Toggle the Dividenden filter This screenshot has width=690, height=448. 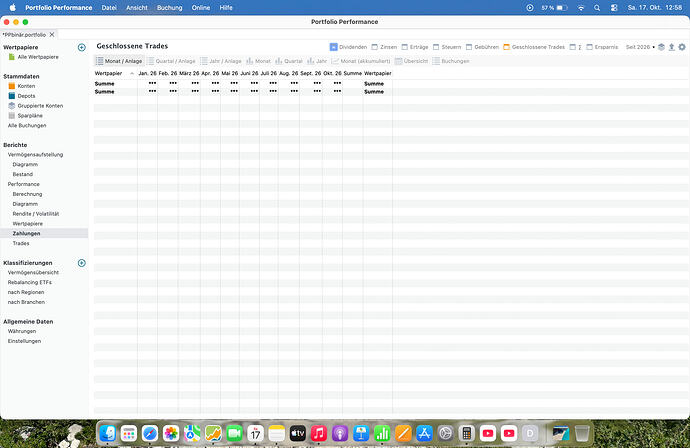pyautogui.click(x=348, y=47)
